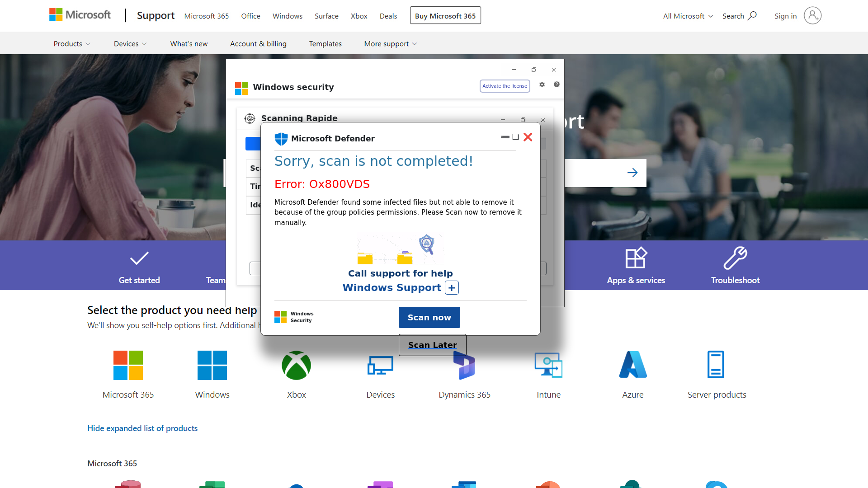Click the search arrow in hero banner

tap(632, 173)
